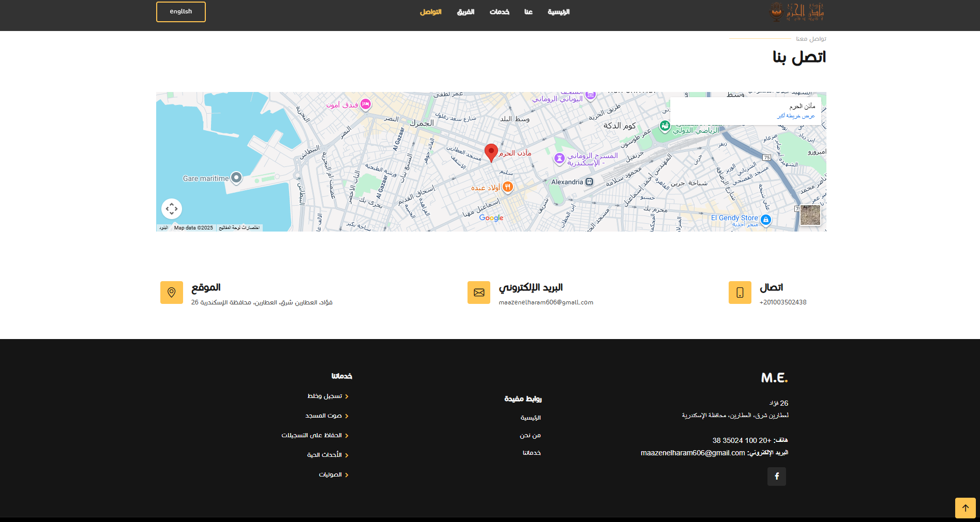
Task: Open the الرئيسية nav menu item
Action: click(x=559, y=12)
